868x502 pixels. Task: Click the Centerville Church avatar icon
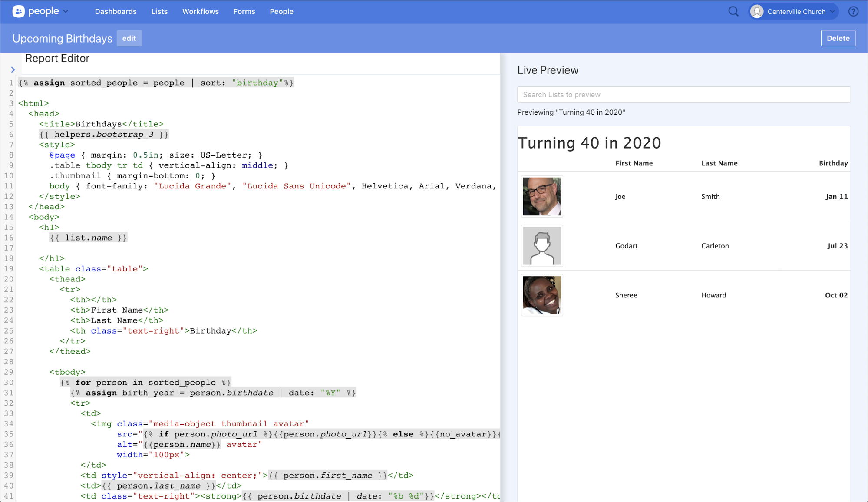click(x=757, y=11)
